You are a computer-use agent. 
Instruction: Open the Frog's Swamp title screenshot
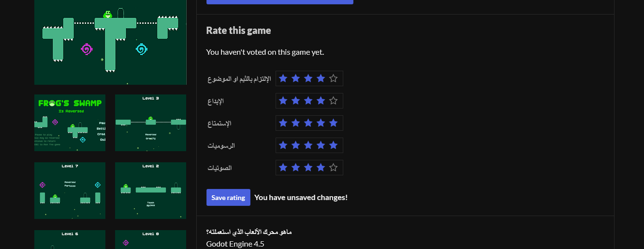(x=70, y=123)
